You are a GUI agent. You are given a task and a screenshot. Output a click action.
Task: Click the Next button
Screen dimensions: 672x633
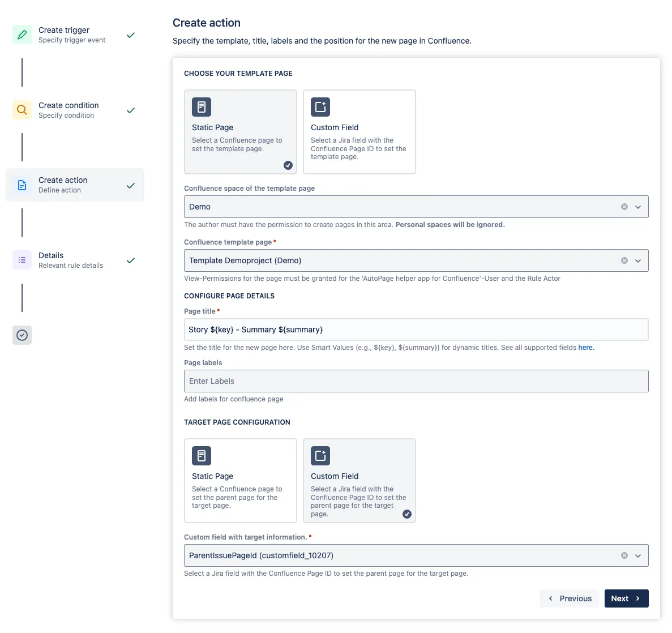[x=626, y=598]
